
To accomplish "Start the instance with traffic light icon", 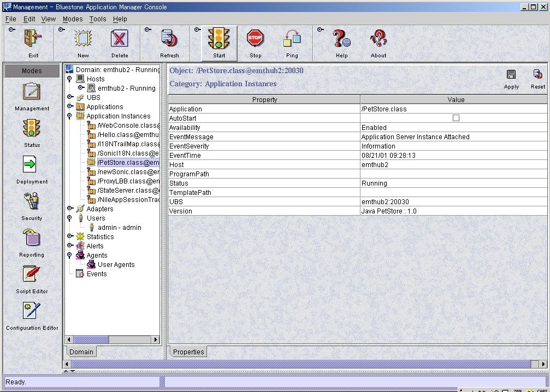I will pyautogui.click(x=219, y=38).
